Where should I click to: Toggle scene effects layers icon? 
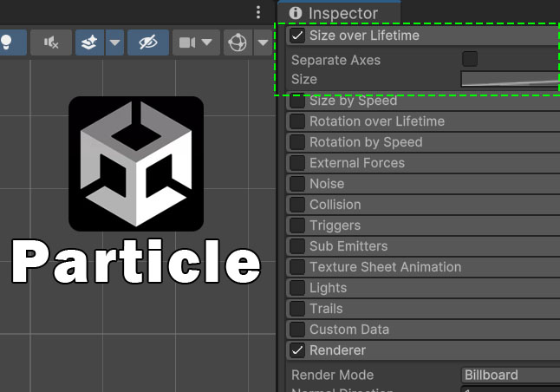[88, 42]
